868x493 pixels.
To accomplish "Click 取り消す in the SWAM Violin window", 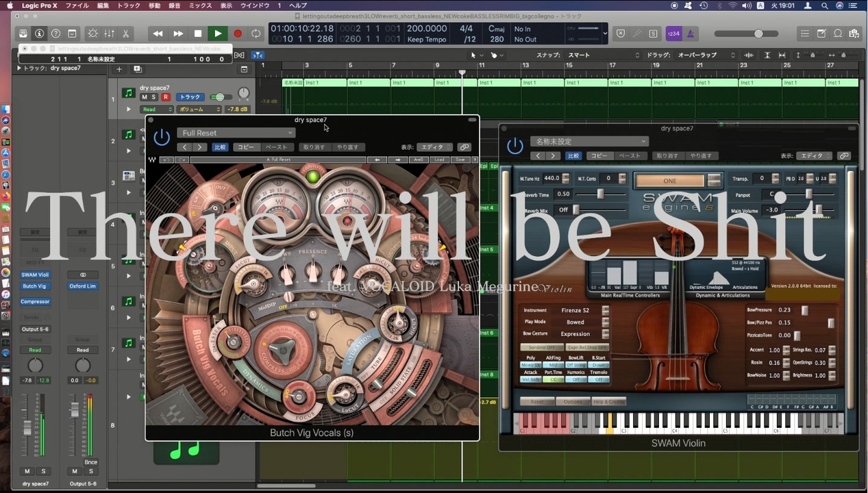I will pos(667,156).
